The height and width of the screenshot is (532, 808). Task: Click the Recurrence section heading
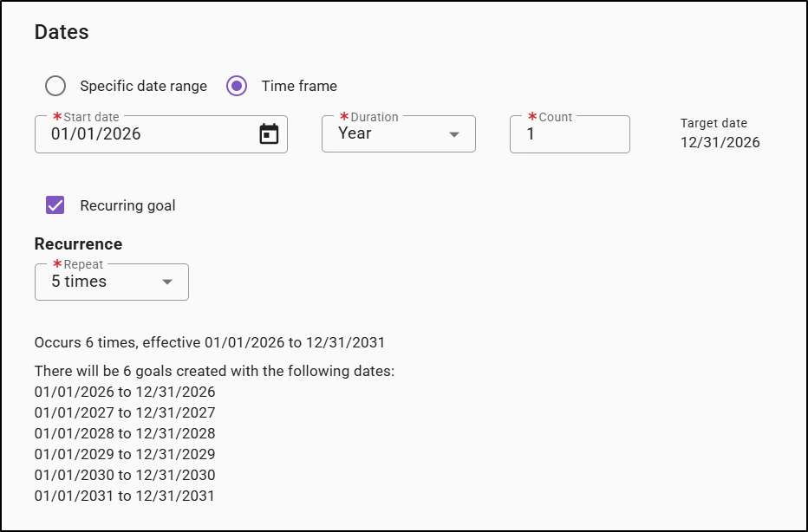pos(78,243)
